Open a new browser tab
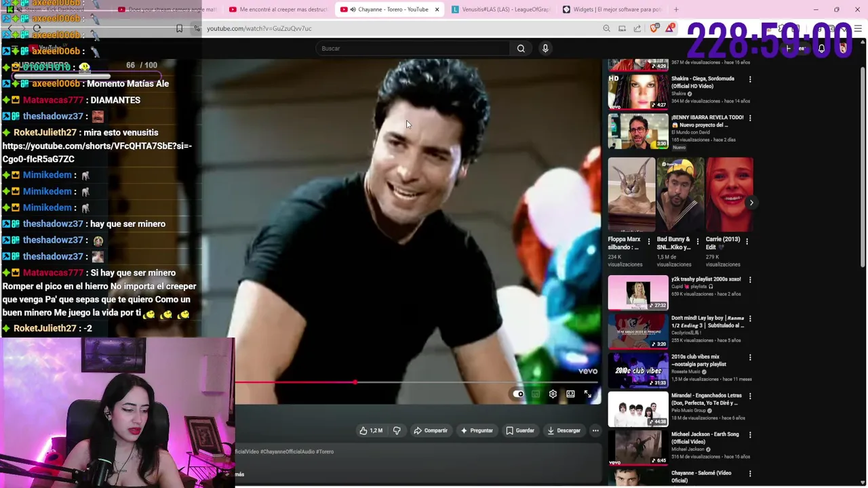 (676, 9)
